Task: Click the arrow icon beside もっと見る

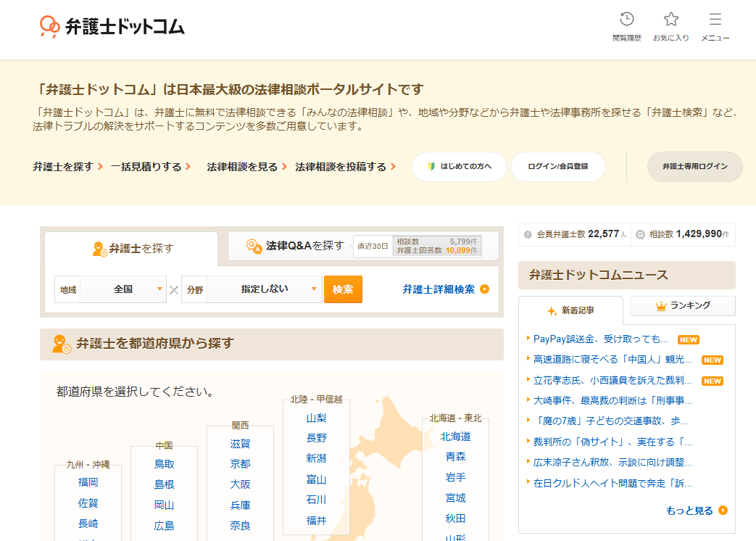Action: point(723,511)
